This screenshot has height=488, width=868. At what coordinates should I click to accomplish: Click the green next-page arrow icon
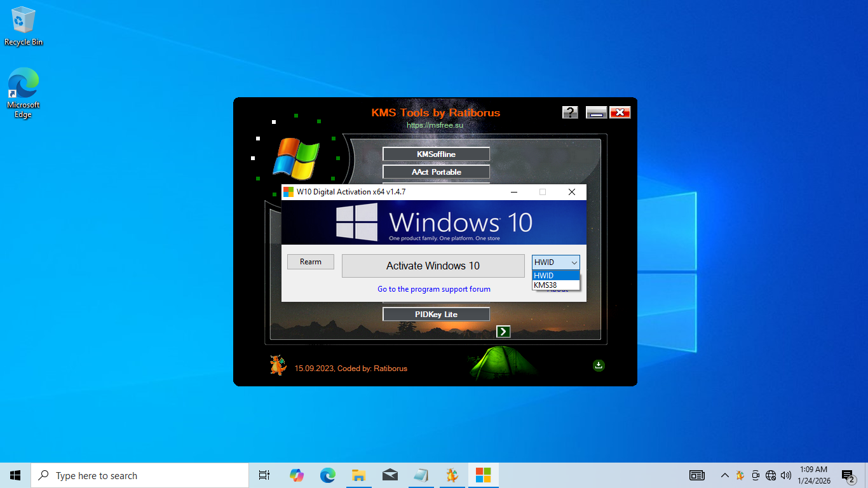[503, 331]
